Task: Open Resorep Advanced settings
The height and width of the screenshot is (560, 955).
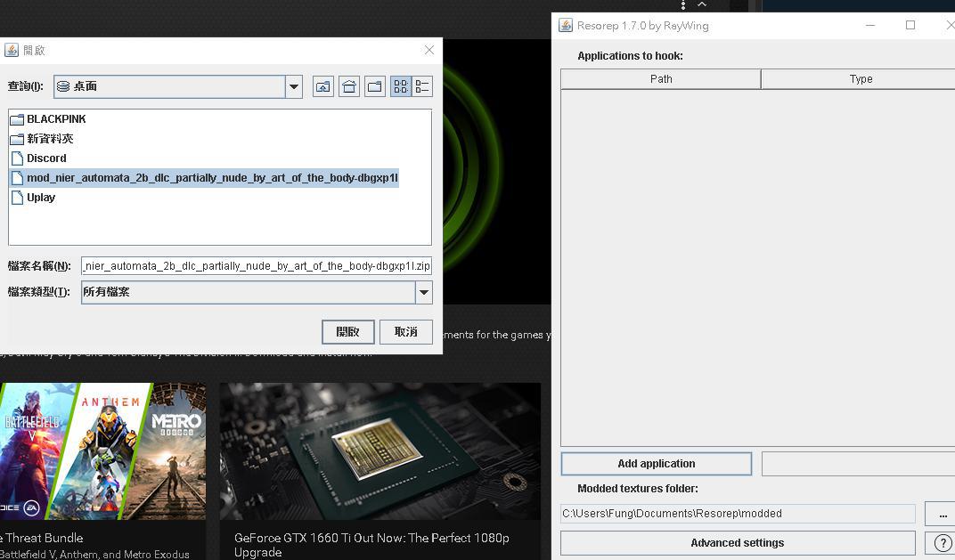Action: coord(737,543)
